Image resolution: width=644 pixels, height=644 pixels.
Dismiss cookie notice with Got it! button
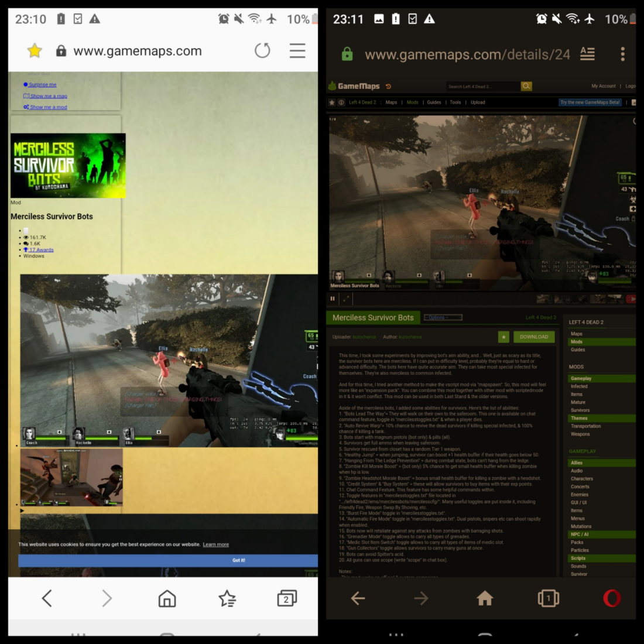(x=238, y=560)
